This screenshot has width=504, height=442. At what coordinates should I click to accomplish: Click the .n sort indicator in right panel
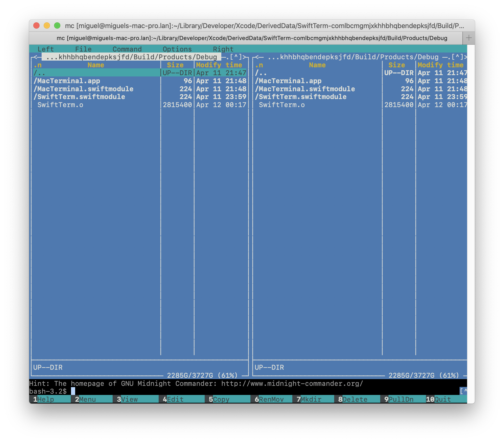[259, 65]
